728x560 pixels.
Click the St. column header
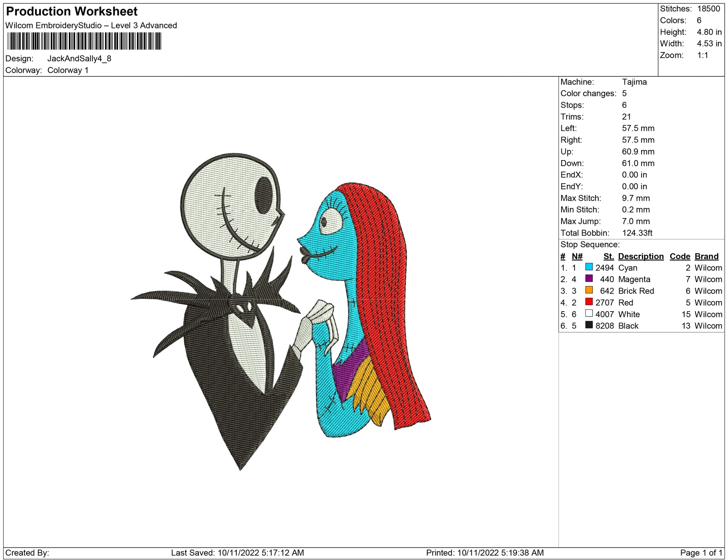pyautogui.click(x=608, y=256)
